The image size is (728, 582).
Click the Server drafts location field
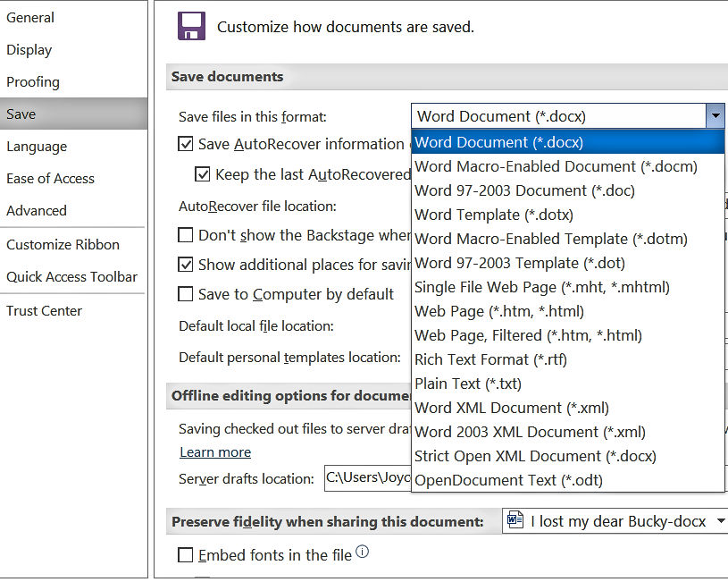pyautogui.click(x=366, y=478)
